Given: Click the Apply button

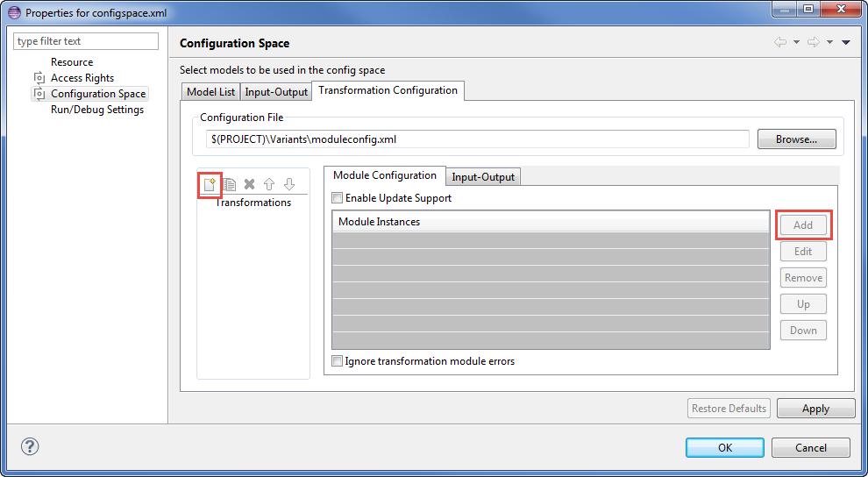Looking at the screenshot, I should click(815, 409).
